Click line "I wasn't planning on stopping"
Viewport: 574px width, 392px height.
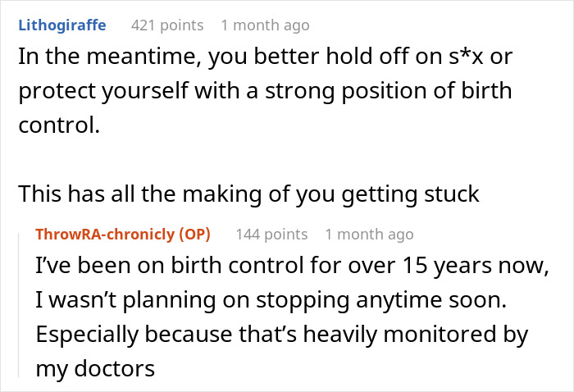coord(271,300)
